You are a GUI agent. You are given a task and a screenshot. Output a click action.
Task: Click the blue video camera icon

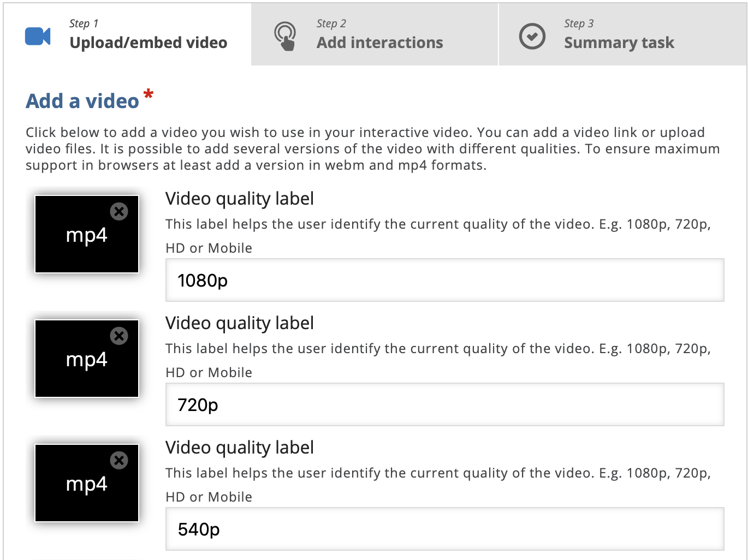38,37
